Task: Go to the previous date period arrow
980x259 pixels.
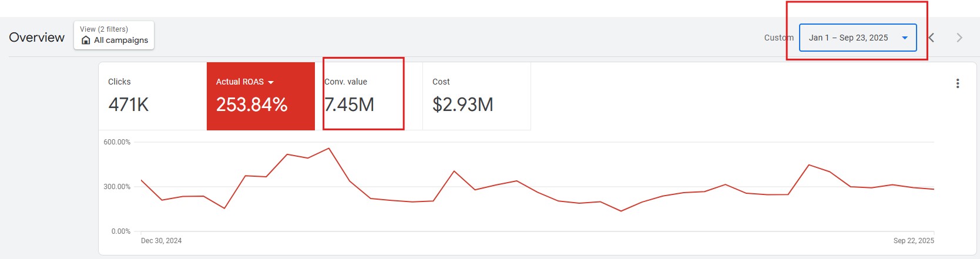Action: point(931,38)
